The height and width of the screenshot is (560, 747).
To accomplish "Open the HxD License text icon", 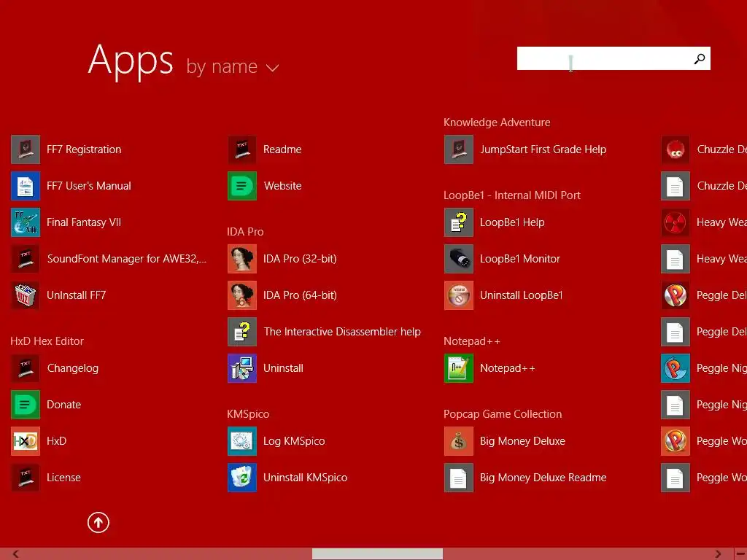I will 26,478.
